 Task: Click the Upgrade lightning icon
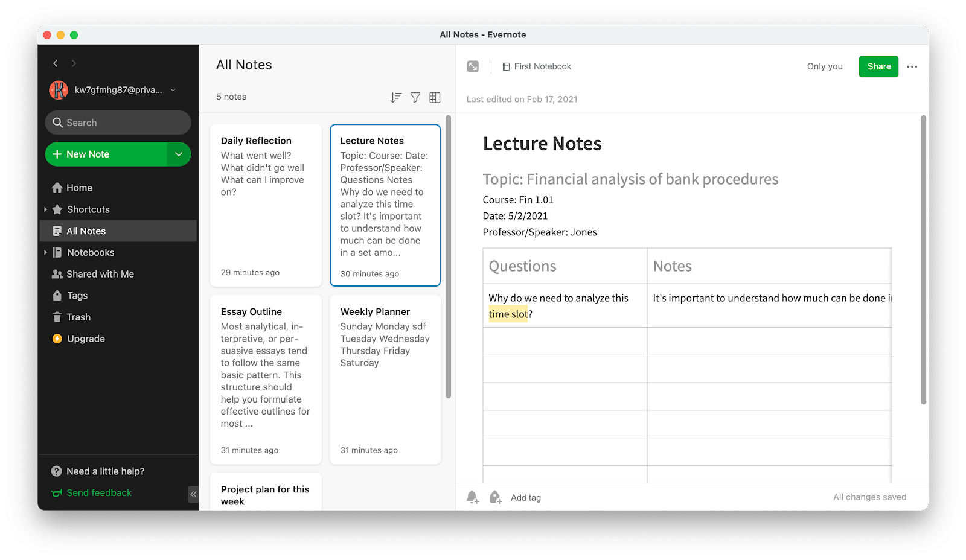57,339
